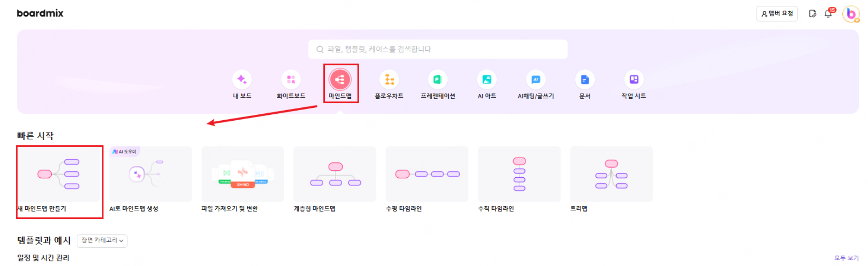
Task: Launch AI채팅/글쓰기 icon
Action: [x=536, y=80]
